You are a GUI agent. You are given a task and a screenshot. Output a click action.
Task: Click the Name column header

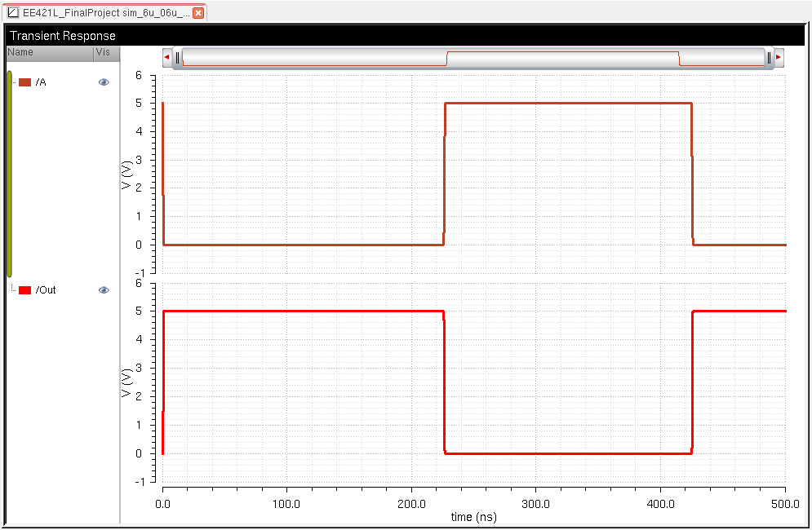click(49, 53)
